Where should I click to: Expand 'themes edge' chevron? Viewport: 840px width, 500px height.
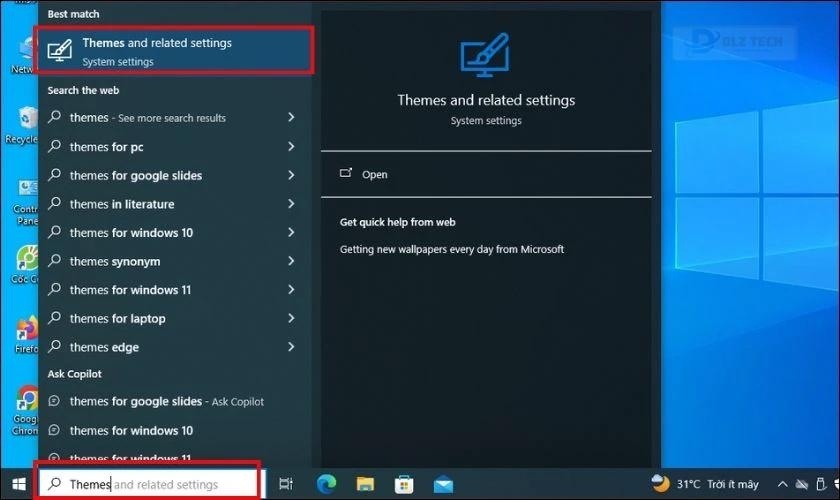[291, 347]
